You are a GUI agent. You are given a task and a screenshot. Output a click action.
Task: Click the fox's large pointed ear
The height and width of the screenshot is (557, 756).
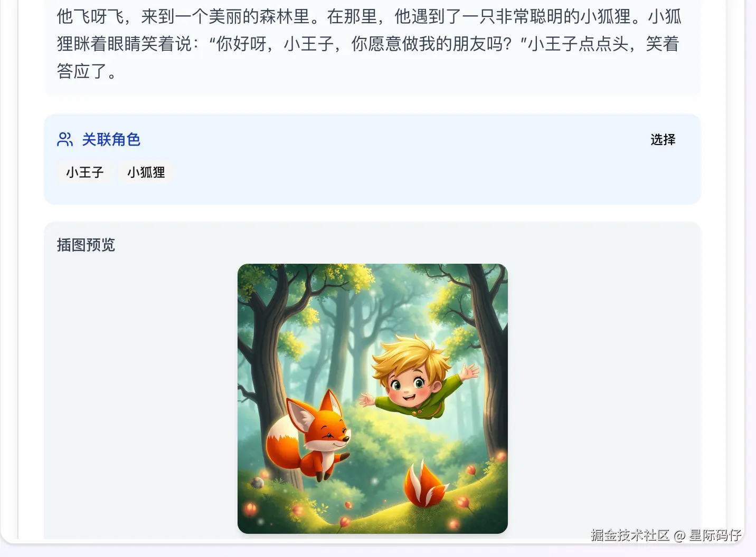click(301, 414)
